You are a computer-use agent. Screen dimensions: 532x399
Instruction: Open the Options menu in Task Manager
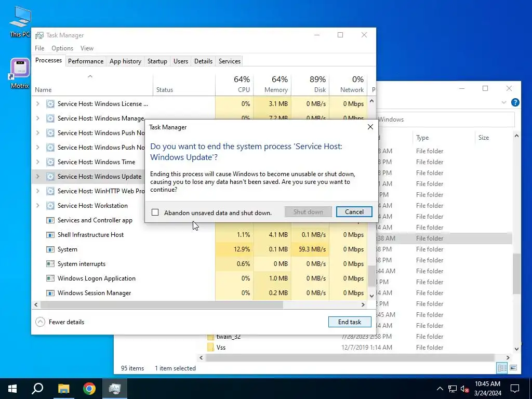pos(62,48)
